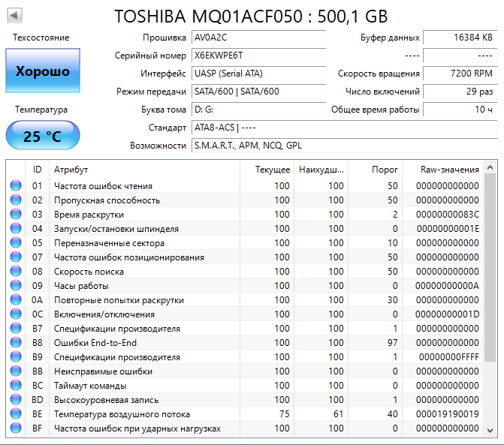Click raw value 000019190019
Screen dimensions: 504x445
[448, 413]
